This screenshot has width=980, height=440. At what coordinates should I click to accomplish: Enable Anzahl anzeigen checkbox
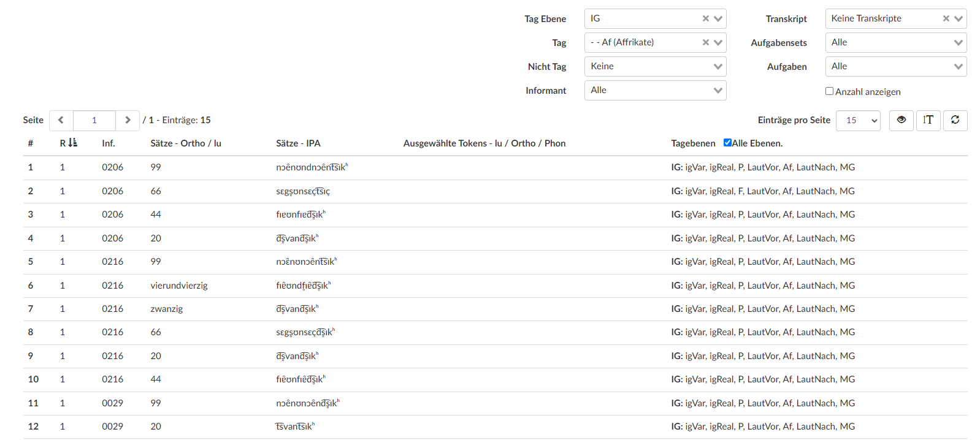(829, 91)
